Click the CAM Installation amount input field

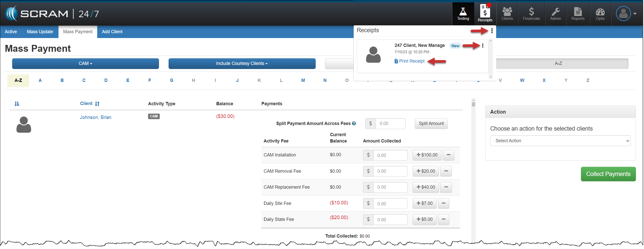pos(390,155)
